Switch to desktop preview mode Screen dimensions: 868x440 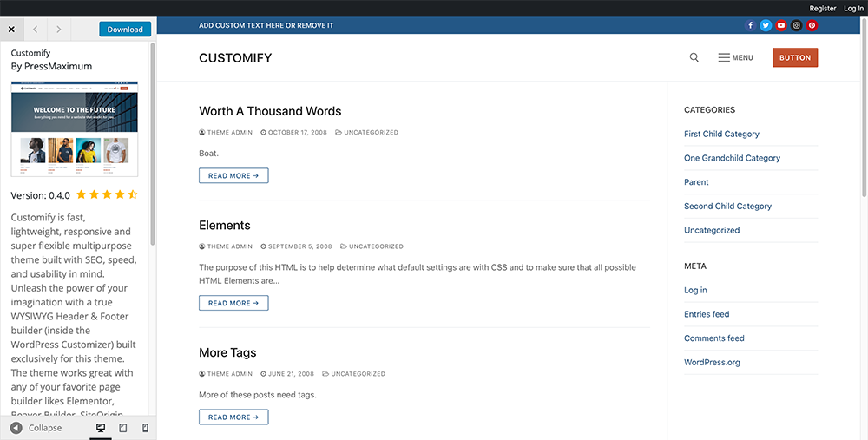pos(101,428)
